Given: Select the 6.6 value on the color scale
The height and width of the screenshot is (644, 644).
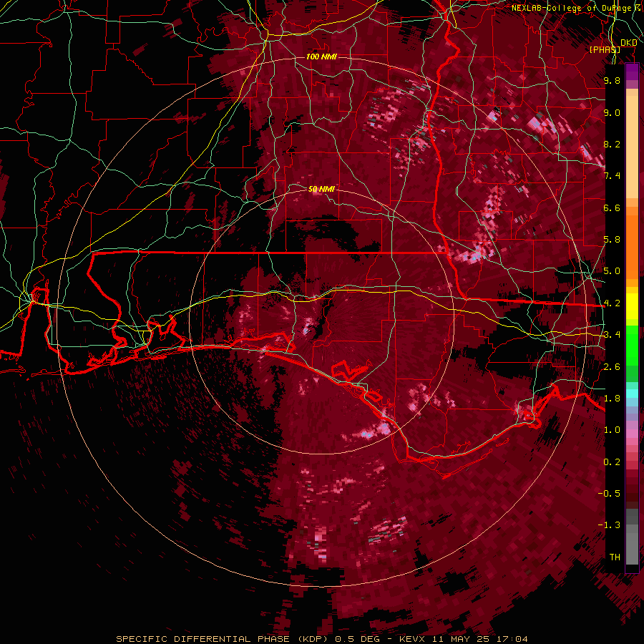Looking at the screenshot, I should 612,208.
